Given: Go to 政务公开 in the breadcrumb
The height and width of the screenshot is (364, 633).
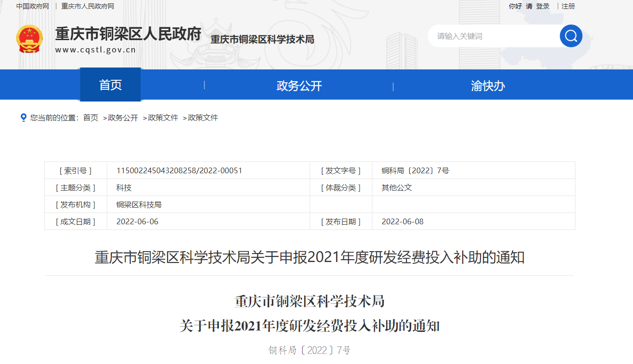Looking at the screenshot, I should (x=123, y=118).
